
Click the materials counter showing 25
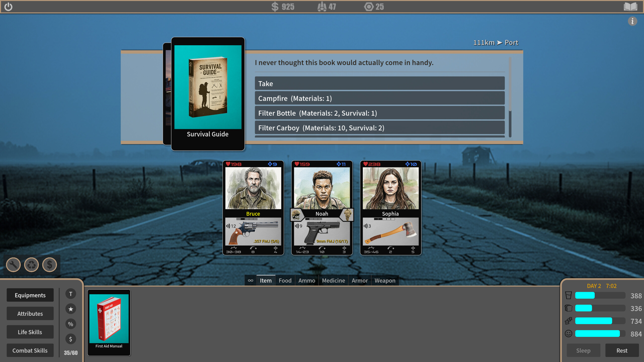tap(374, 7)
